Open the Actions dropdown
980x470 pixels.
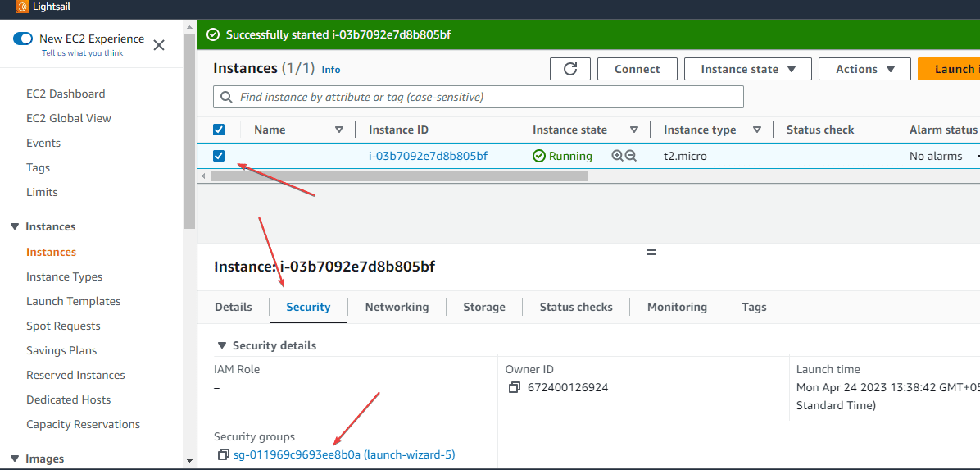pyautogui.click(x=864, y=69)
